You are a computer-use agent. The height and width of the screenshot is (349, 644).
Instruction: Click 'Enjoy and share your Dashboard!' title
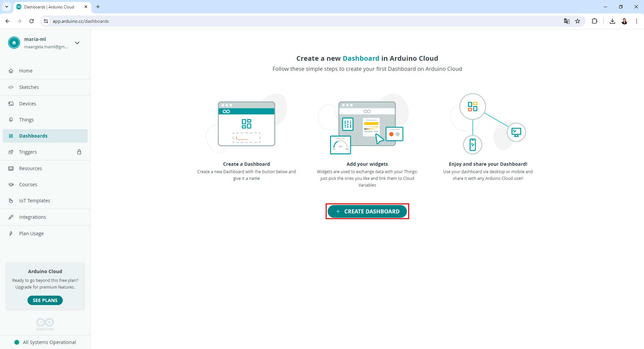click(488, 164)
